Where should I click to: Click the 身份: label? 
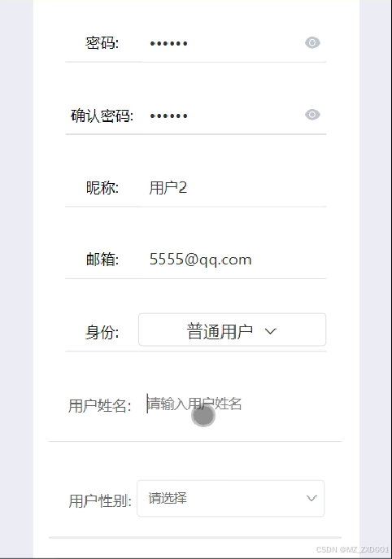pyautogui.click(x=102, y=332)
